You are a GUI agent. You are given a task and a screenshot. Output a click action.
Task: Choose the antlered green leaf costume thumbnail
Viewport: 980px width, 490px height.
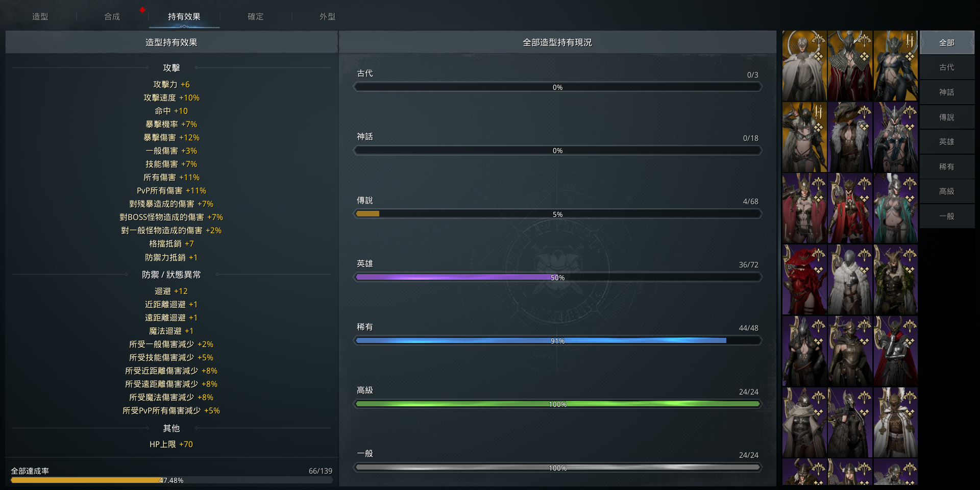tap(895, 280)
